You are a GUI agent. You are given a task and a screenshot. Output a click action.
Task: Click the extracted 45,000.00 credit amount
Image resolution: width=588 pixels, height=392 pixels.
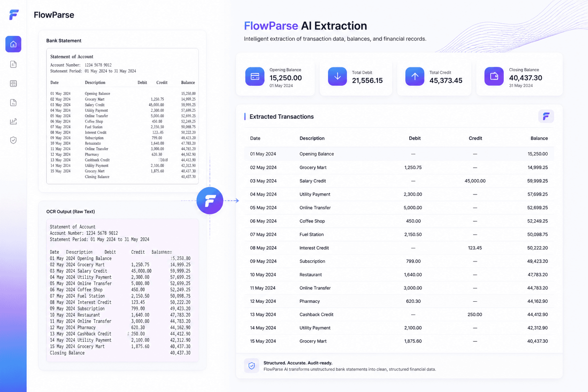[x=475, y=181]
